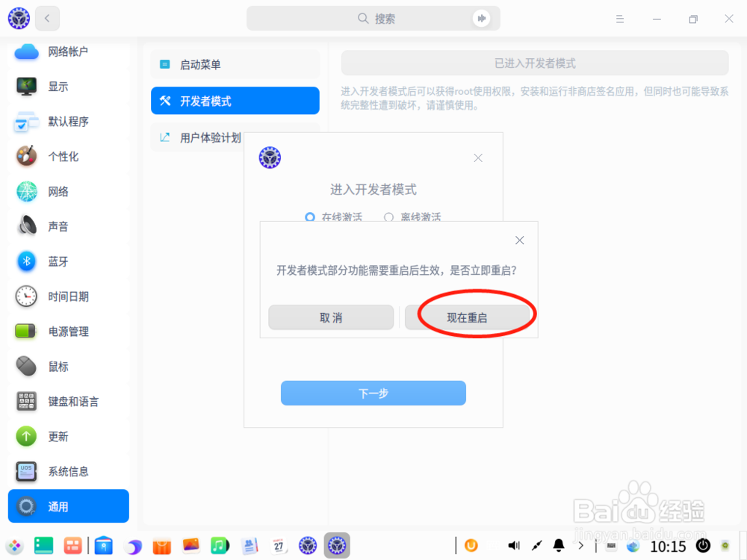Select the 离线激活 radio option
The height and width of the screenshot is (560, 747).
[388, 217]
